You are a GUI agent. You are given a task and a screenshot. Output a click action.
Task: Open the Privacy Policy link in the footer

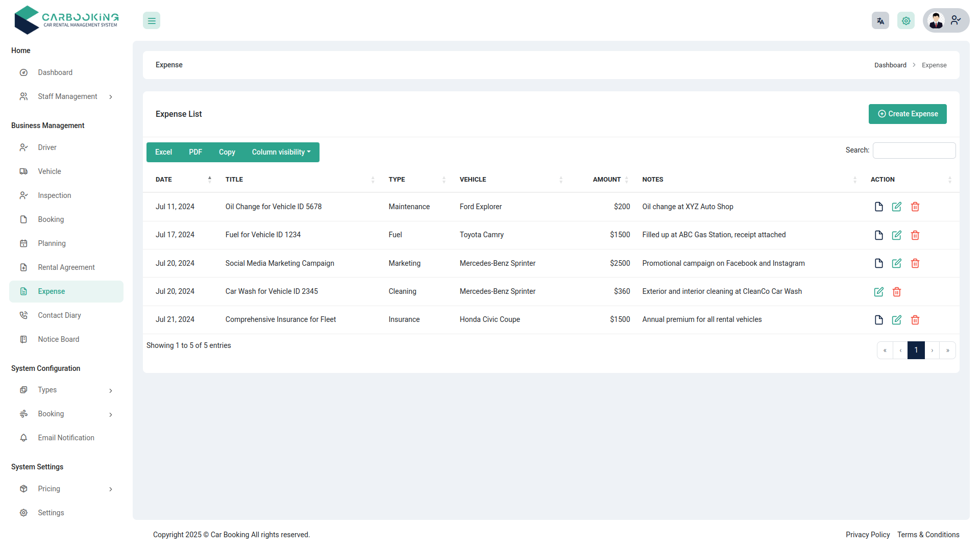867,534
